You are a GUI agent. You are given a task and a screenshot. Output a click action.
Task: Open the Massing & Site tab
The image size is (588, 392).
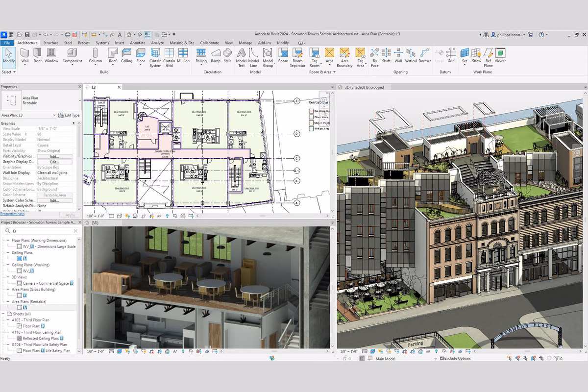point(182,43)
